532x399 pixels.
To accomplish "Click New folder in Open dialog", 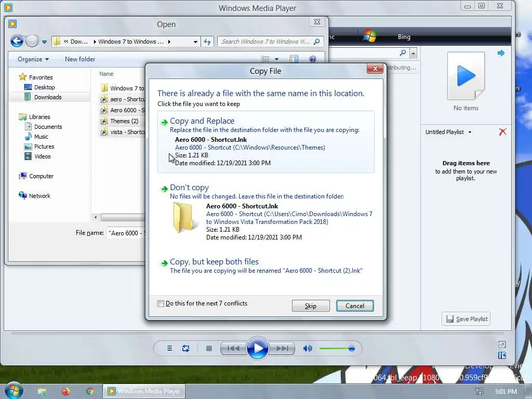I will click(x=79, y=59).
